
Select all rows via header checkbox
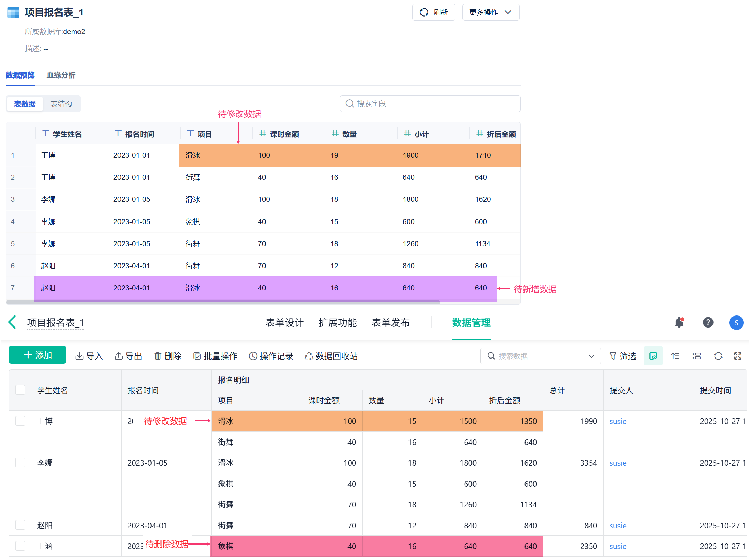point(20,390)
